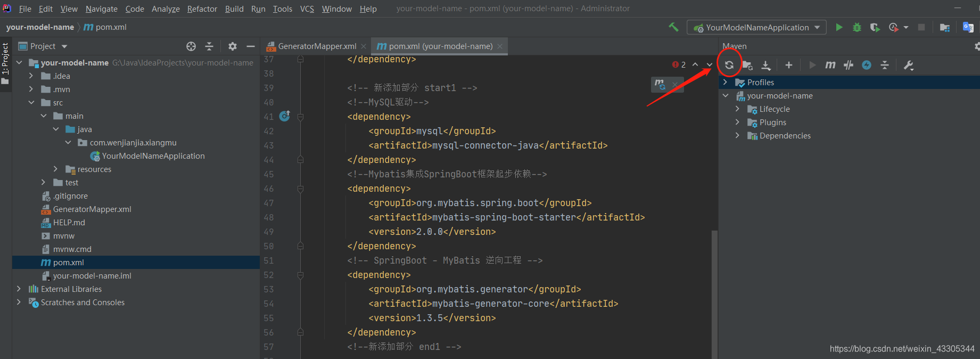
Task: Open the File menu
Action: tap(25, 9)
